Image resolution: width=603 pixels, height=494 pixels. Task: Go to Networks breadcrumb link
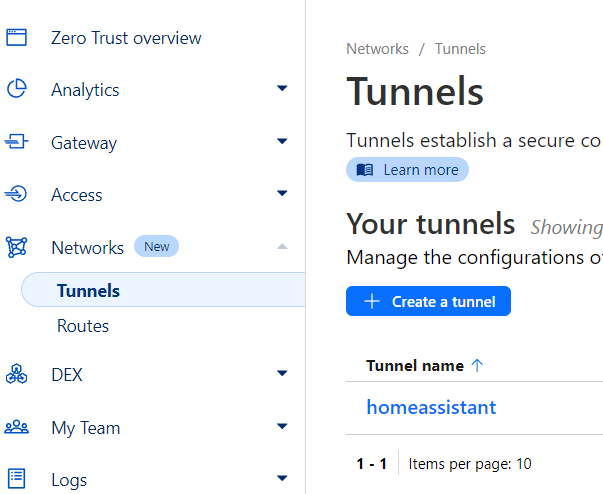point(377,49)
